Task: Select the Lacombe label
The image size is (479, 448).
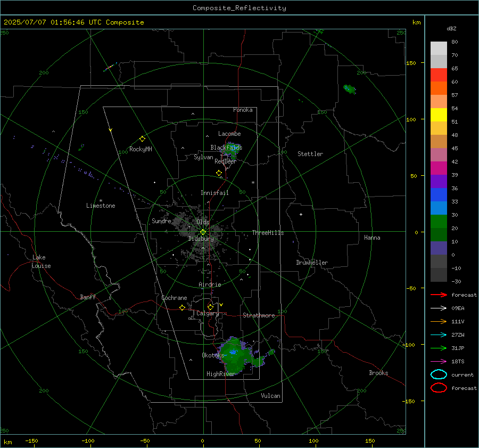Action: (229, 134)
